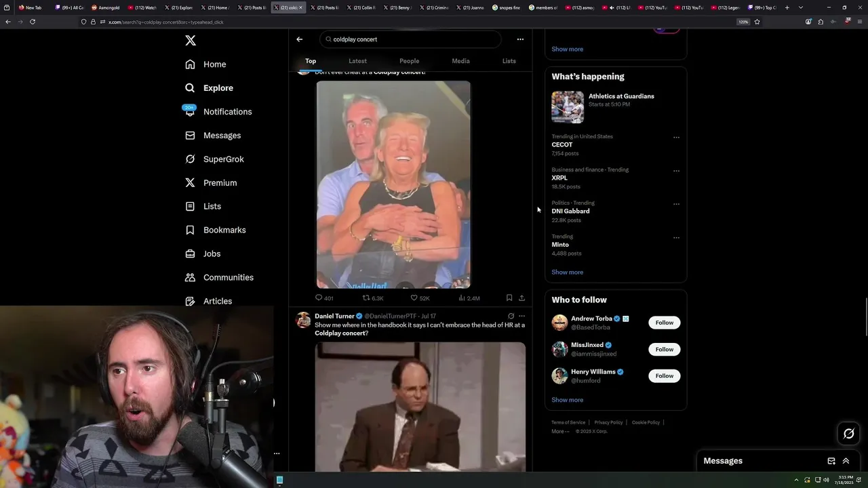
Task: Open Explore in the sidebar
Action: pyautogui.click(x=210, y=88)
